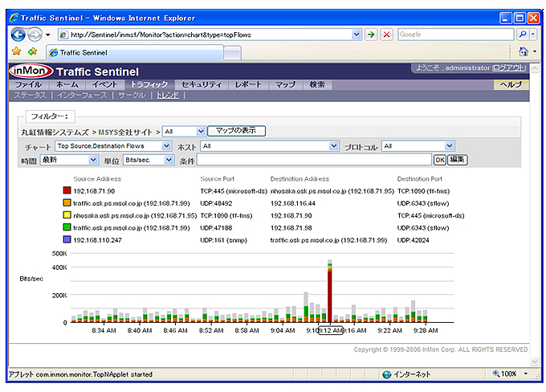Click the destination address 192.168.116.44
The height and width of the screenshot is (392, 546).
pyautogui.click(x=293, y=203)
